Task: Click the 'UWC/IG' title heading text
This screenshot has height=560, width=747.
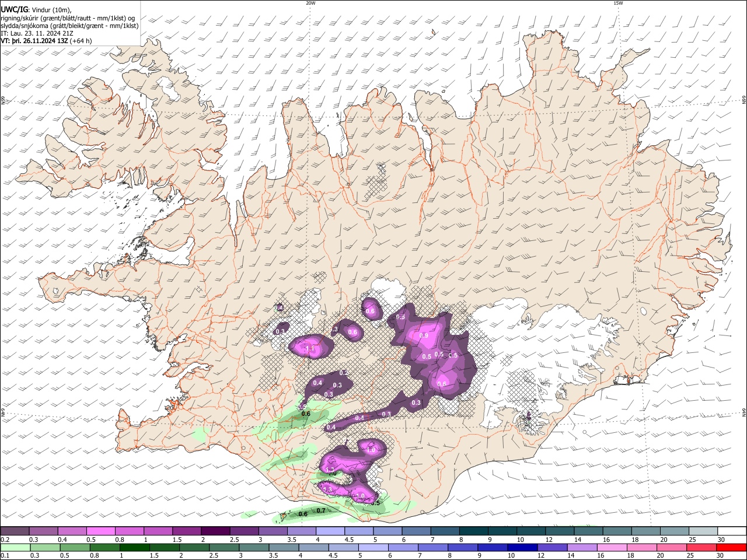Action: click(14, 10)
